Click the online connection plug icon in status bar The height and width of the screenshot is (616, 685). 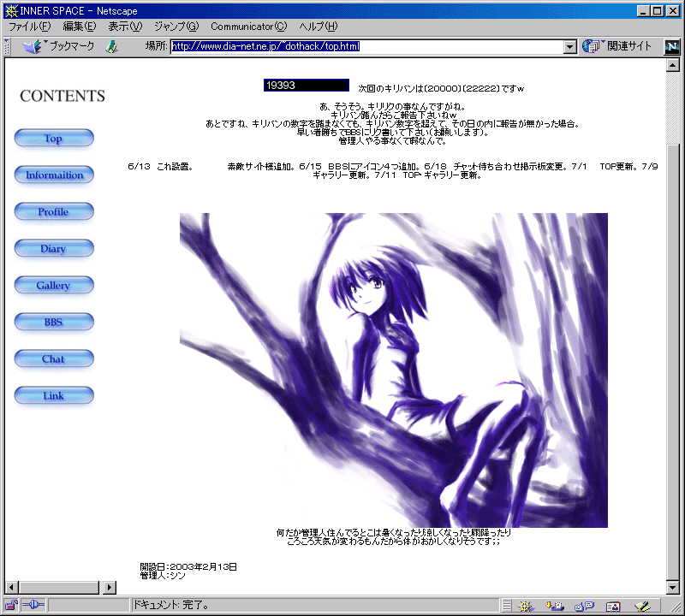pyautogui.click(x=33, y=605)
